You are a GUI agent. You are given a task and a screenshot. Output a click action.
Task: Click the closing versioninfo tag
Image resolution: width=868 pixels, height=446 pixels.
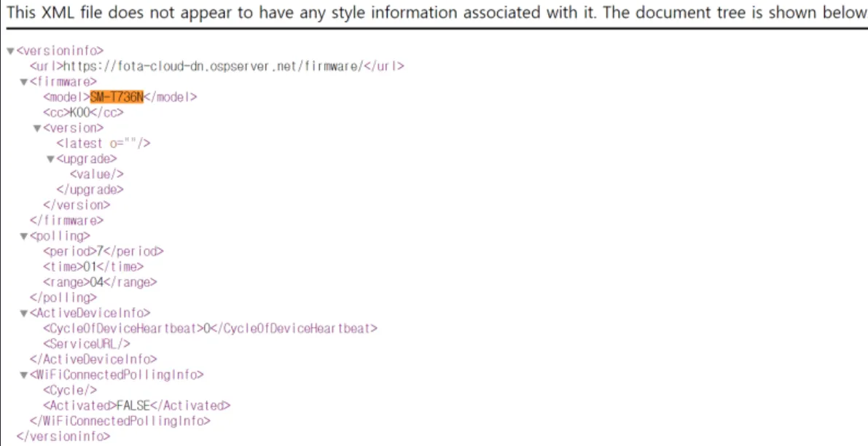click(63, 437)
